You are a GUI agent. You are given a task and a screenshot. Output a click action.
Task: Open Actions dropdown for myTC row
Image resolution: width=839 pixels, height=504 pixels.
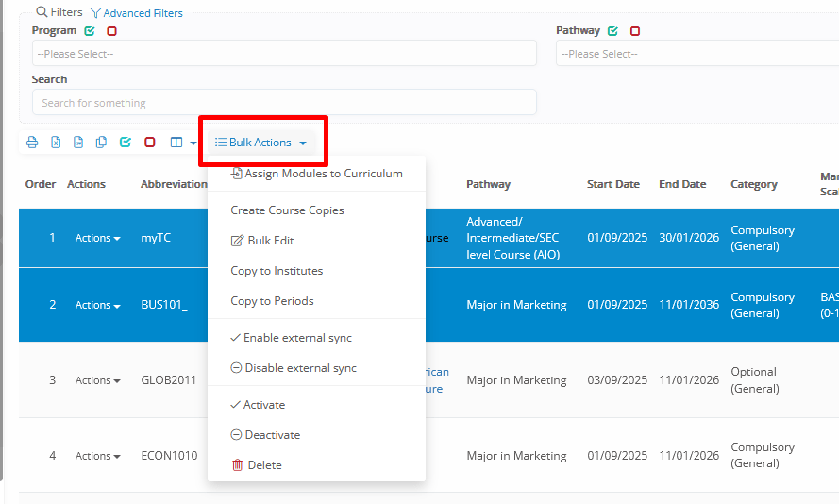(x=97, y=239)
